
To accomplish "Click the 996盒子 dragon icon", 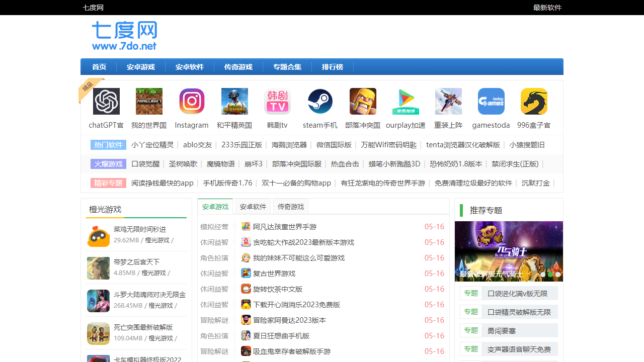I will [x=534, y=102].
